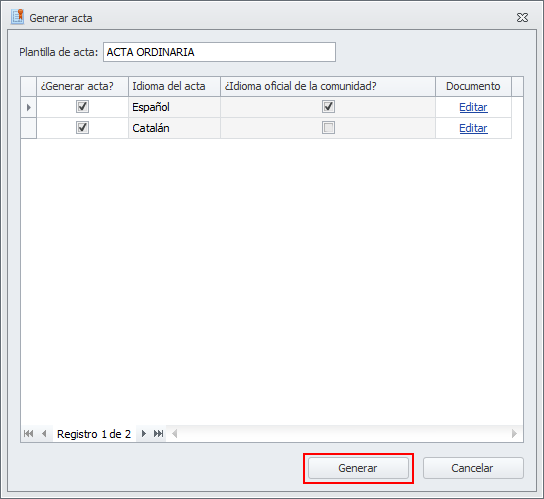544x499 pixels.
Task: Go to next record in navigator
Action: click(144, 433)
